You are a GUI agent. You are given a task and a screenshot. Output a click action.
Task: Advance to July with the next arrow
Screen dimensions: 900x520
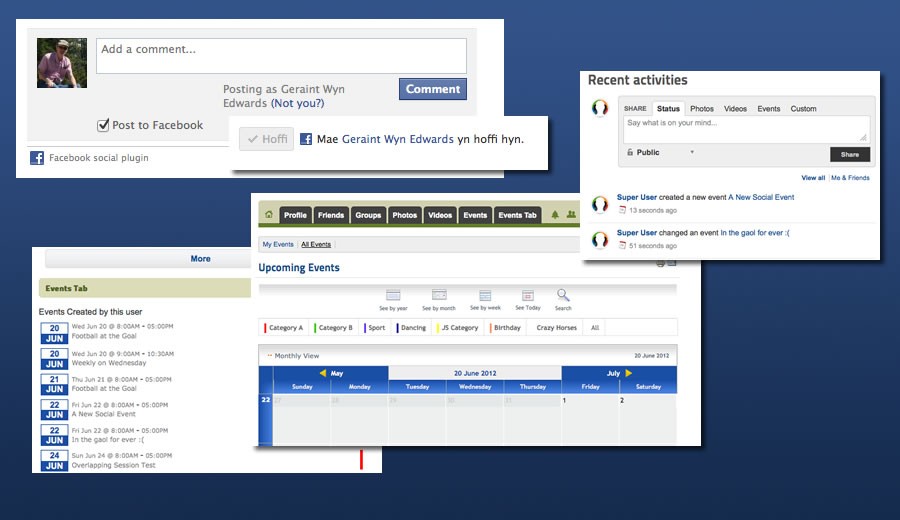[x=628, y=373]
